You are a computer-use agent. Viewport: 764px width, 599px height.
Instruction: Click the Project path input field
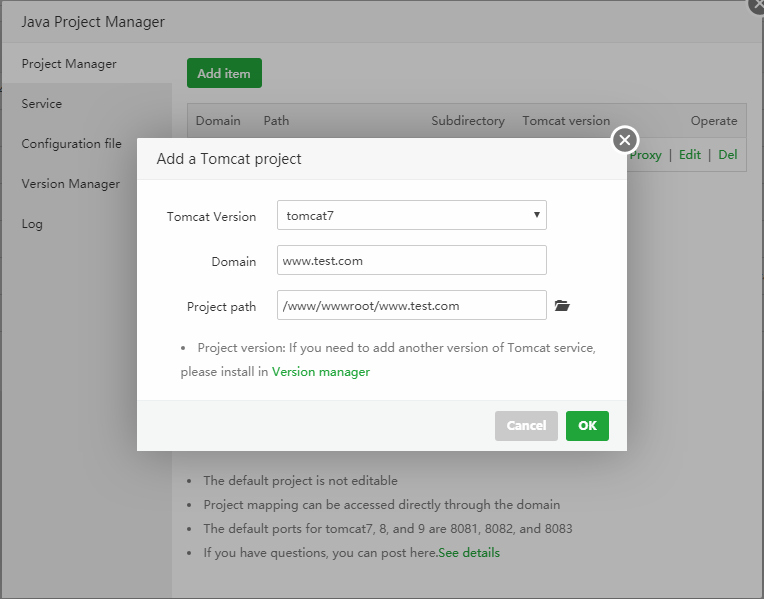412,305
